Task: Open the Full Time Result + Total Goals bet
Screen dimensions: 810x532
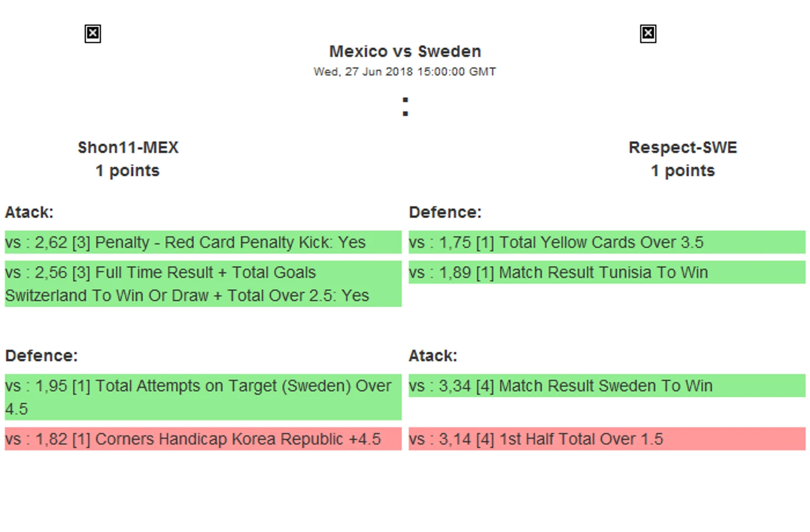Action: pos(203,284)
